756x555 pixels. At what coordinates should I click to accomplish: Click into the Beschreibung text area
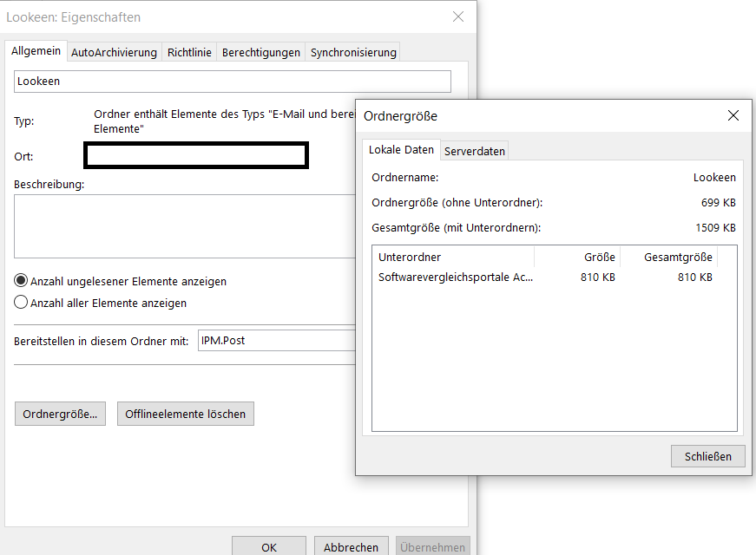point(185,226)
